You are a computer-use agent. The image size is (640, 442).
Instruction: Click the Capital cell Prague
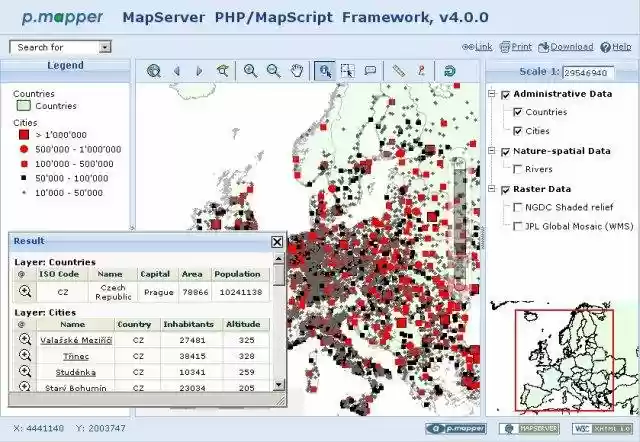pyautogui.click(x=158, y=292)
